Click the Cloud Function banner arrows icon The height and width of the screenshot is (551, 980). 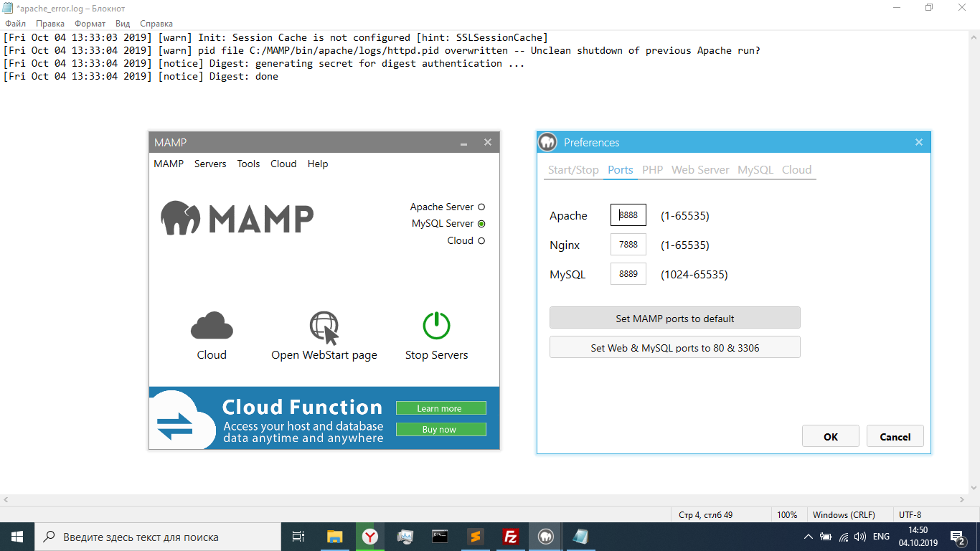176,425
